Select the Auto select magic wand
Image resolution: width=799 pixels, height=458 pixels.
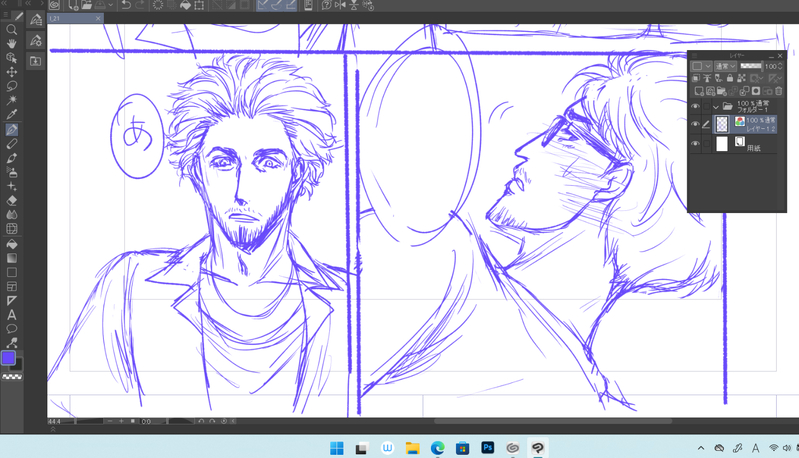11,100
